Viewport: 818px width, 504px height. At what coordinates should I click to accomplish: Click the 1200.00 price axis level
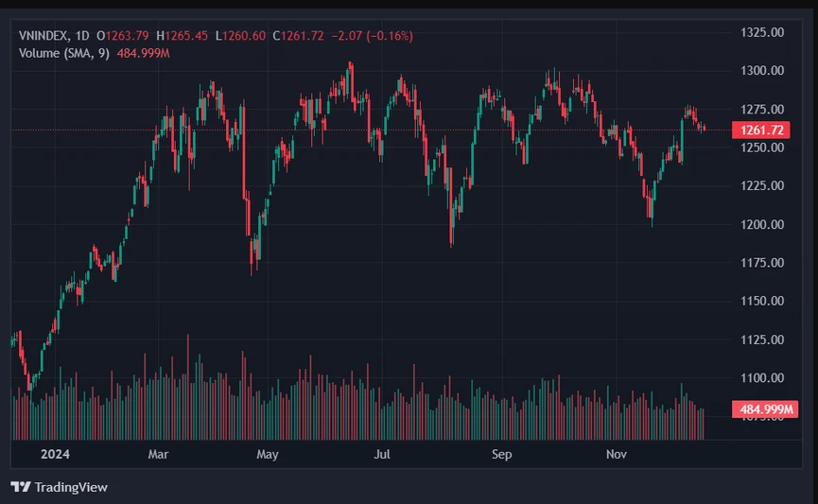tap(762, 224)
